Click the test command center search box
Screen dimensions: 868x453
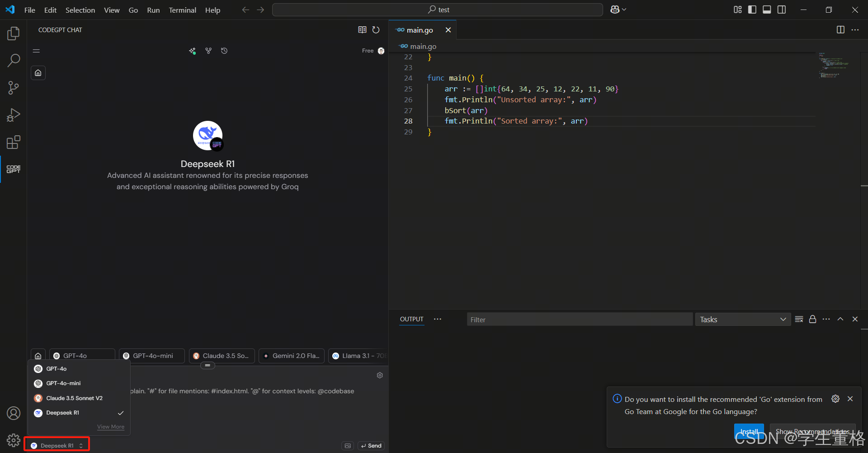(x=438, y=10)
